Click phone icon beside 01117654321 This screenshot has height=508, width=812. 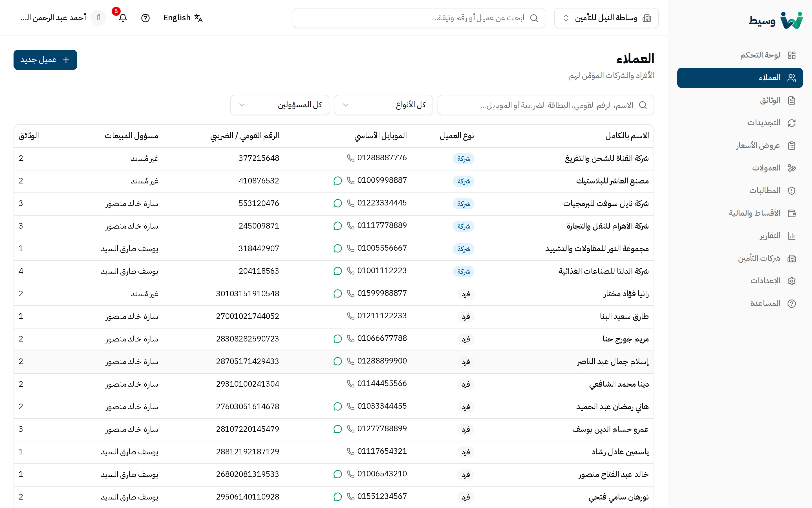click(x=351, y=452)
